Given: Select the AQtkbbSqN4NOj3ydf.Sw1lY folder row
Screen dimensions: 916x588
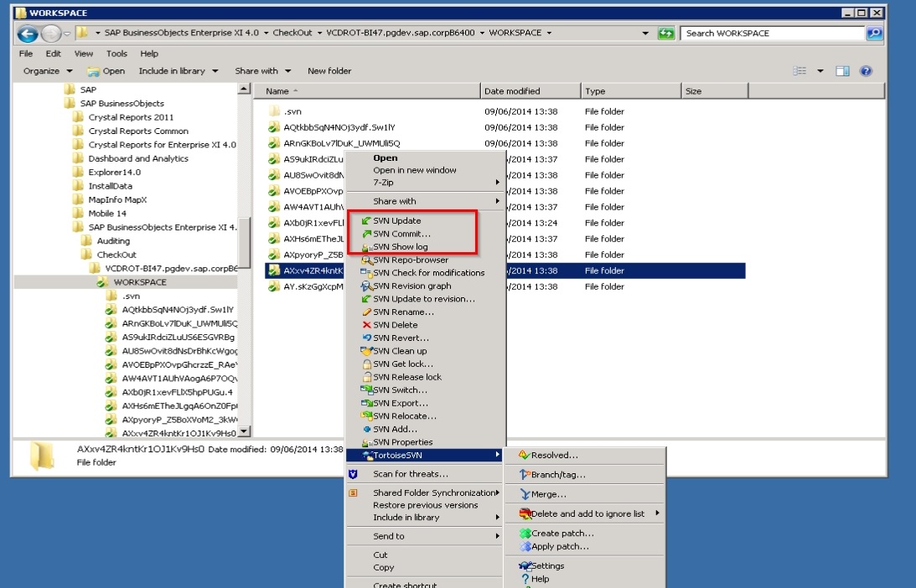Looking at the screenshot, I should tap(505, 127).
